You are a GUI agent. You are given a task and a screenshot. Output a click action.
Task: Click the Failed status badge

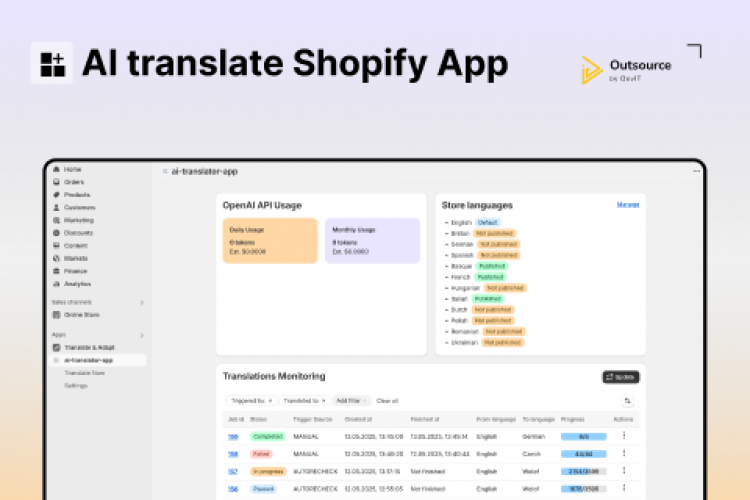point(261,454)
